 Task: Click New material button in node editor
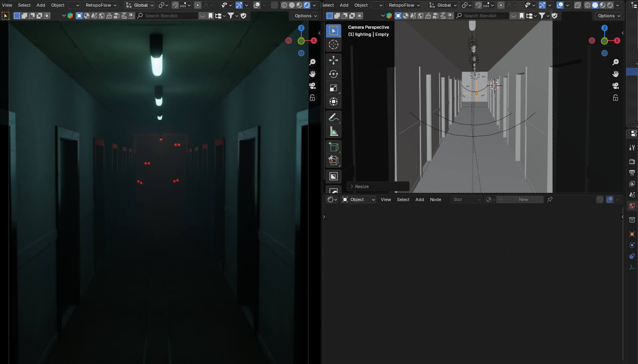[x=520, y=200]
